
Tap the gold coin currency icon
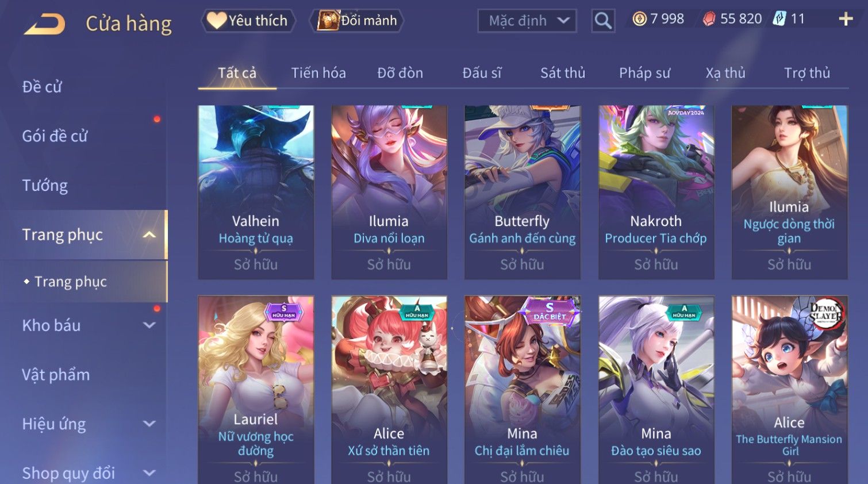639,19
